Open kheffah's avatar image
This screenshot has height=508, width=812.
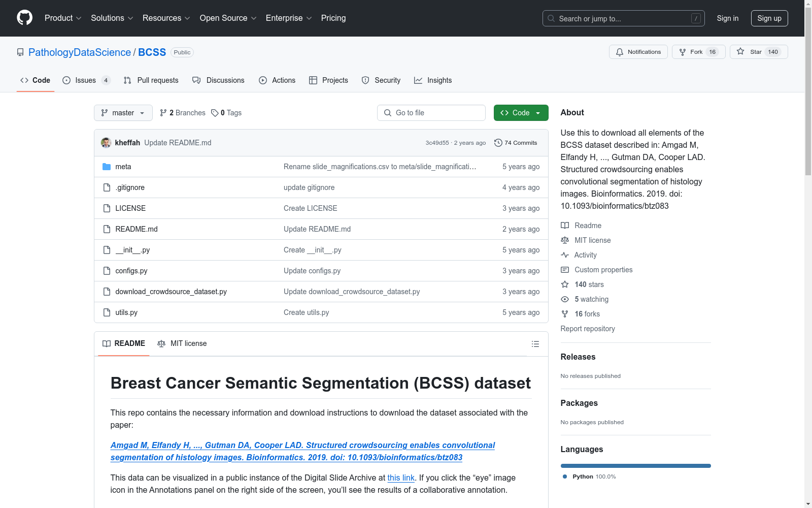pos(106,143)
